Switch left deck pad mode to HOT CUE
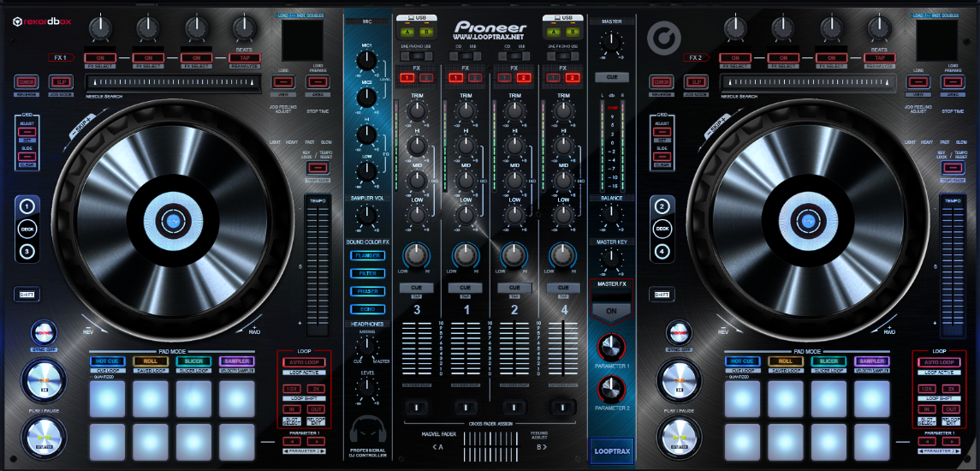Viewport: 980px width, 471px height. (x=107, y=361)
